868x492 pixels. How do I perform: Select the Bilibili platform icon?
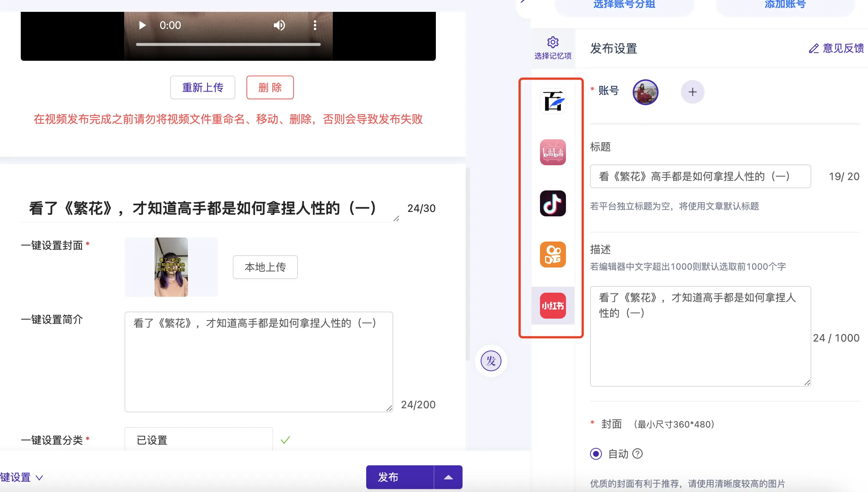553,152
